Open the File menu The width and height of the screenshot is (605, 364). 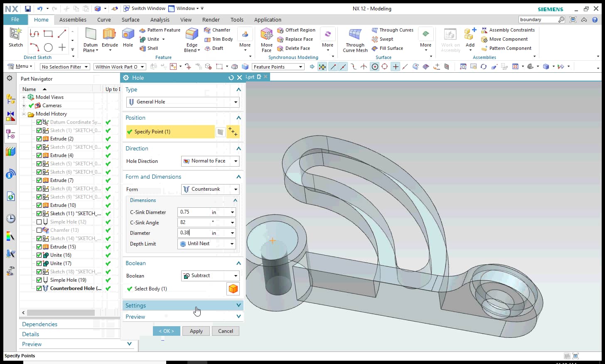coord(15,20)
